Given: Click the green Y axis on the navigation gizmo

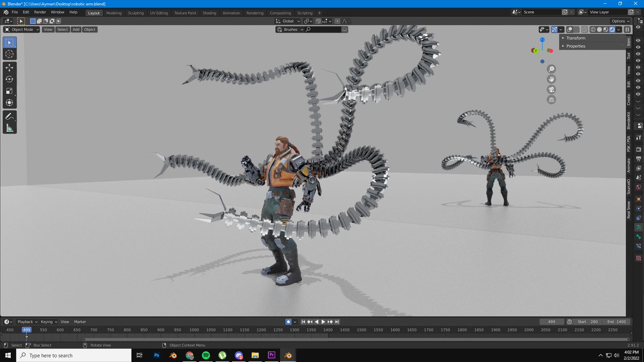Looking at the screenshot, I should tap(536, 51).
